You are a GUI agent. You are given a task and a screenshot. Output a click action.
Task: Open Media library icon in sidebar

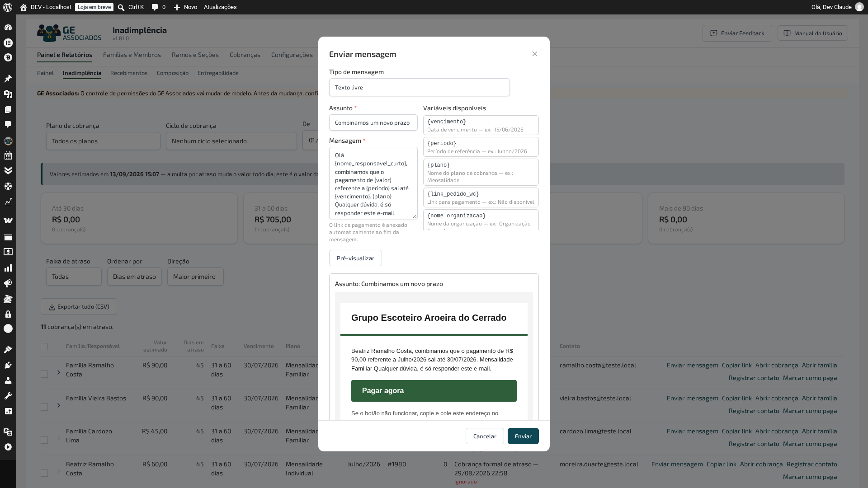click(x=8, y=94)
